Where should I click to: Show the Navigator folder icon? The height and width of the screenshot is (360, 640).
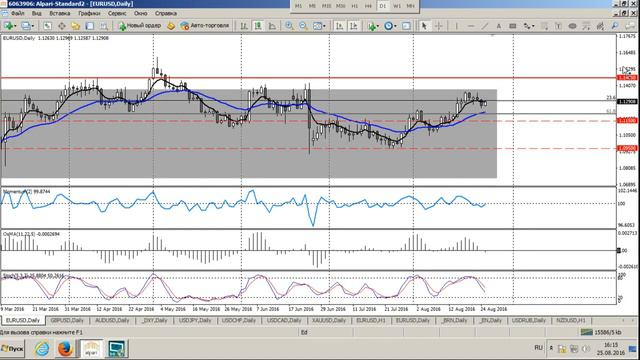click(76, 26)
